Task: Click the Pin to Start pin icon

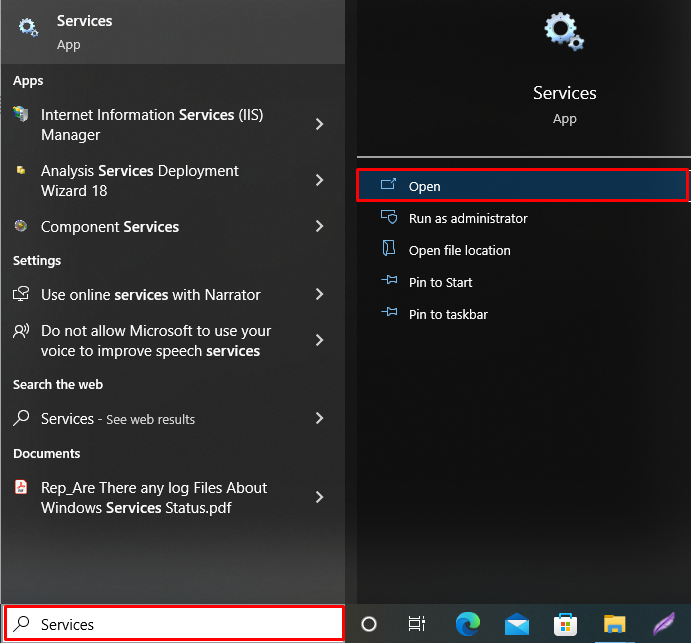Action: (x=389, y=280)
